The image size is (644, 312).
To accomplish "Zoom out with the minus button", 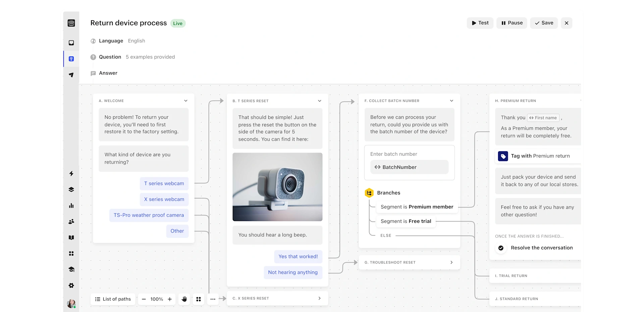I will [x=144, y=299].
